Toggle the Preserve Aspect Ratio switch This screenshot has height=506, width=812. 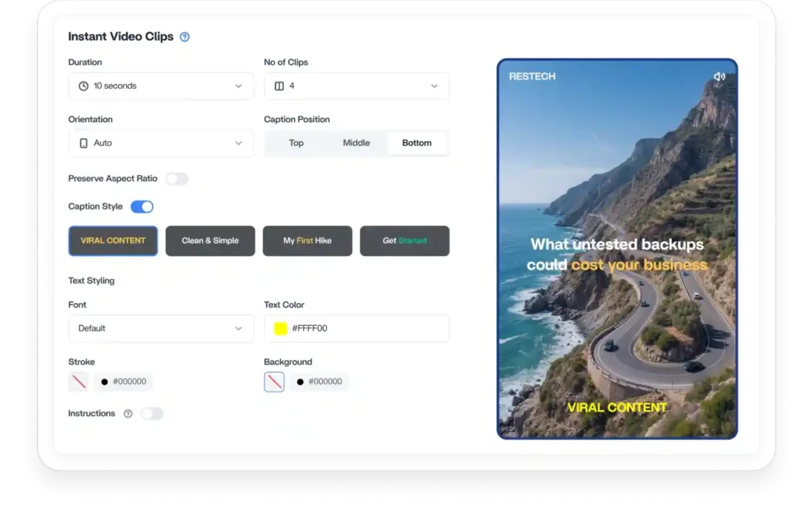coord(177,178)
